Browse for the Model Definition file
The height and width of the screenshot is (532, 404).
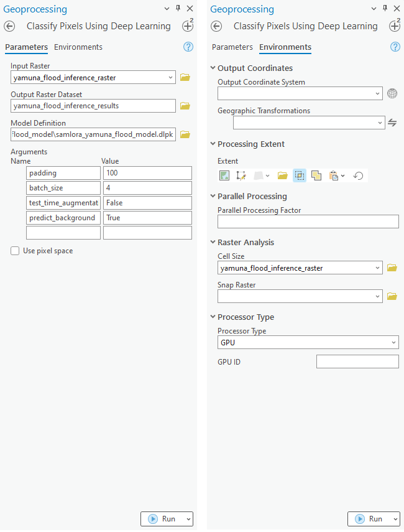(185, 134)
